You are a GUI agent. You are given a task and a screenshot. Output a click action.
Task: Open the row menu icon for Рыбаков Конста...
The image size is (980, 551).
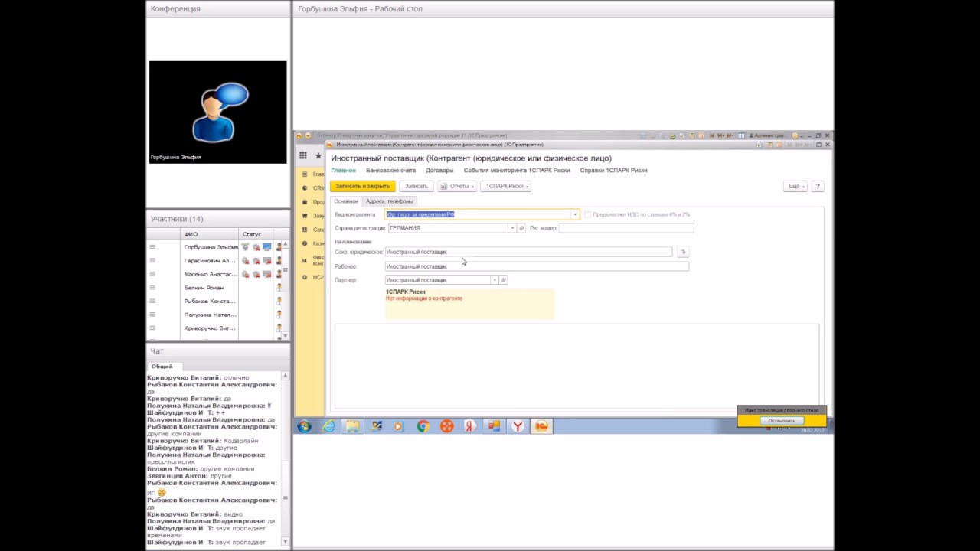click(x=152, y=301)
